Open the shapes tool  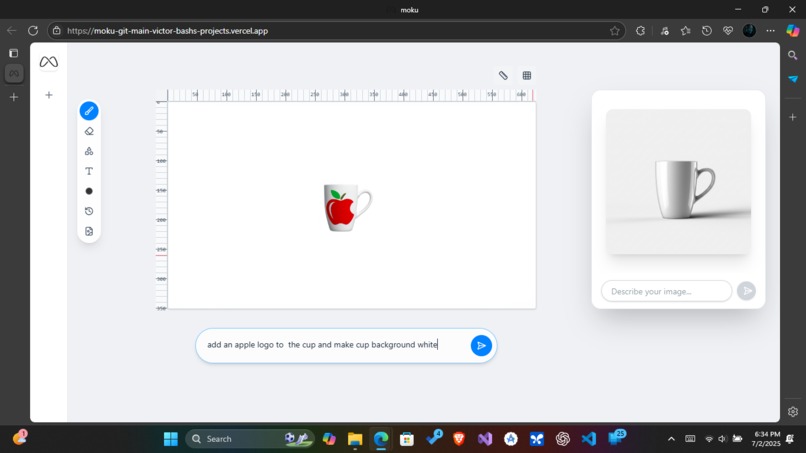click(89, 151)
